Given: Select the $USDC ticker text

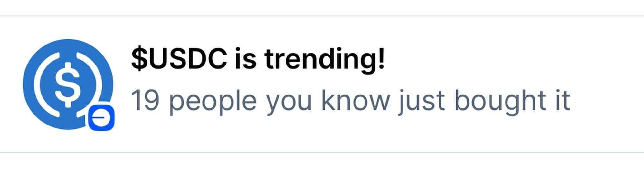Looking at the screenshot, I should [179, 59].
